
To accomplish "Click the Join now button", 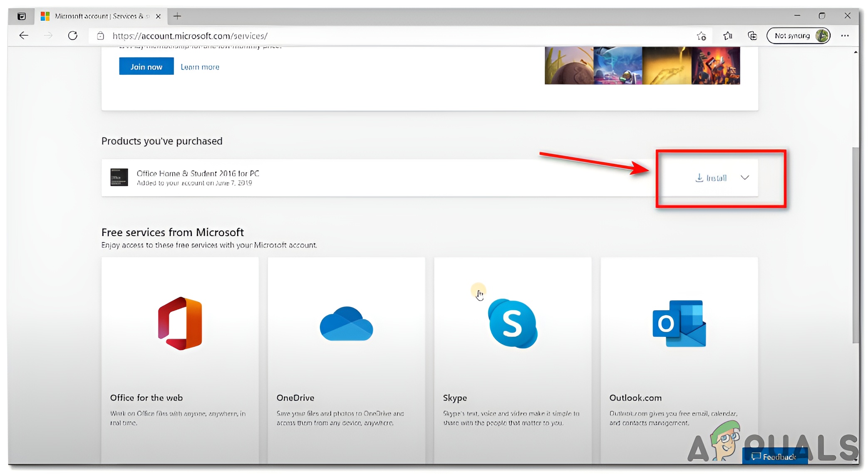I will tap(146, 67).
